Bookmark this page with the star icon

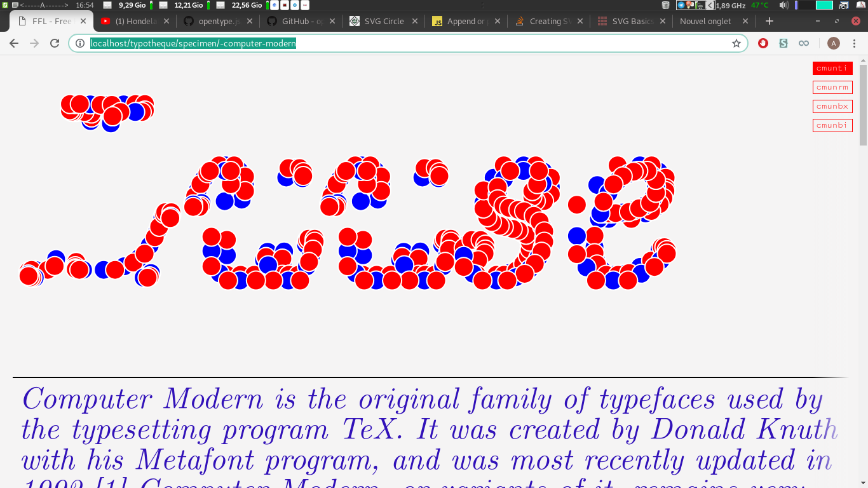[736, 43]
